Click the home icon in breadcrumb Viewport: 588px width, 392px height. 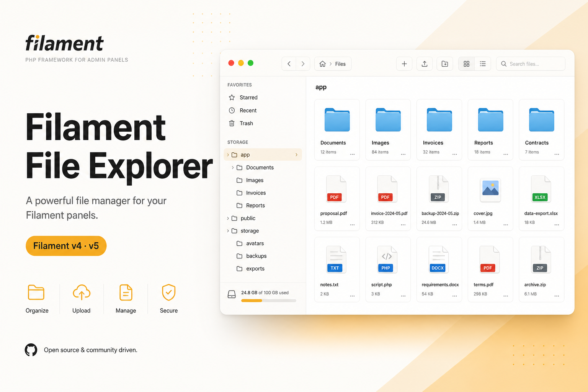click(323, 64)
